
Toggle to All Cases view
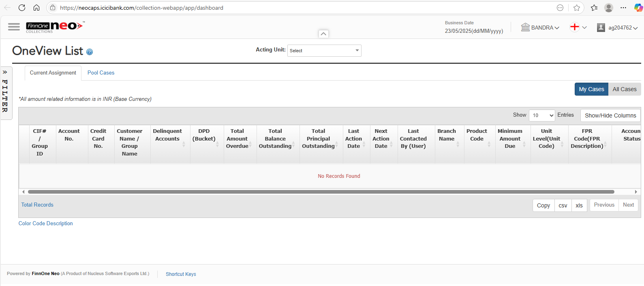coord(624,89)
